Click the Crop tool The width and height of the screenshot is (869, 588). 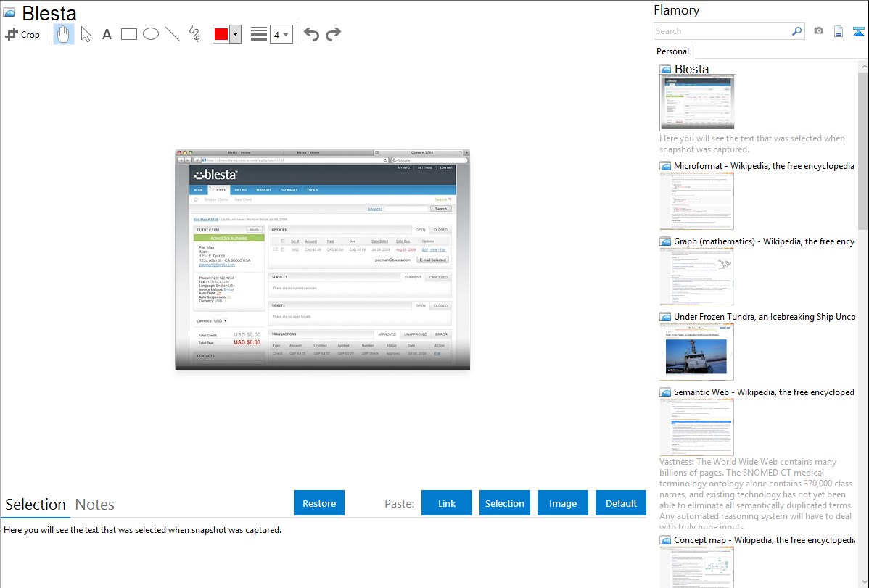22,34
